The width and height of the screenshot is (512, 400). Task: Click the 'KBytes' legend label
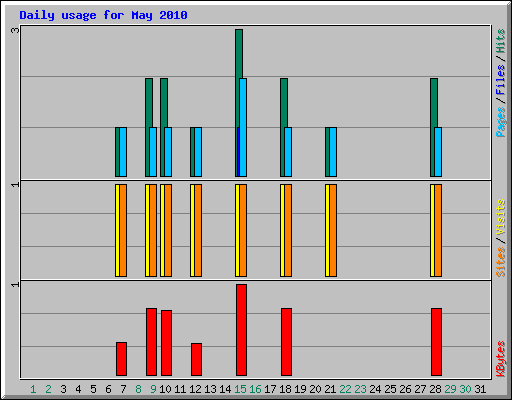click(x=500, y=359)
